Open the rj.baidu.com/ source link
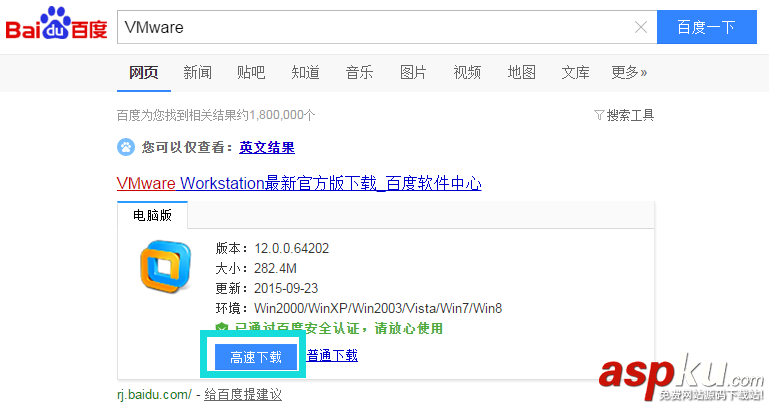 pyautogui.click(x=154, y=394)
